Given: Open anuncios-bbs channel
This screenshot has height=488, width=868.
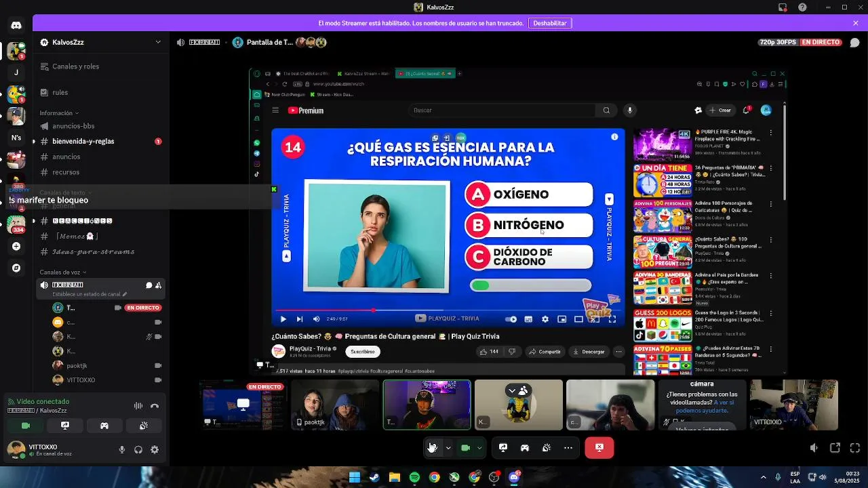Looking at the screenshot, I should (x=102, y=126).
